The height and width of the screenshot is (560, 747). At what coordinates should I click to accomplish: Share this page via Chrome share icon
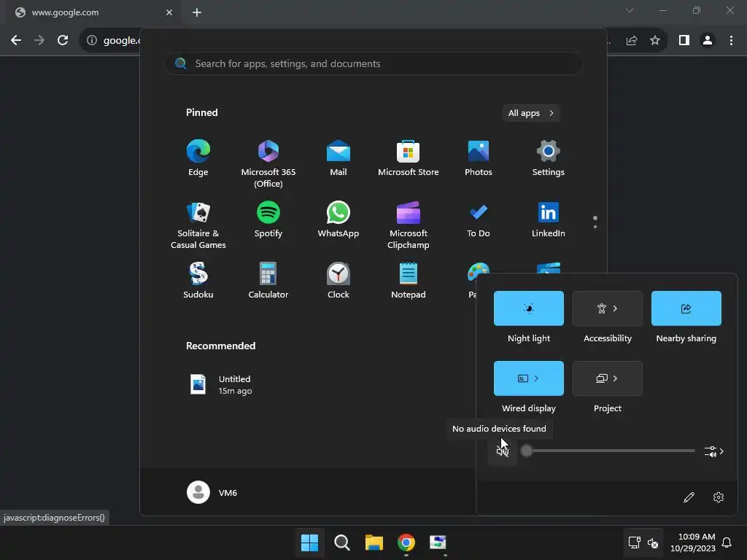[x=632, y=41]
